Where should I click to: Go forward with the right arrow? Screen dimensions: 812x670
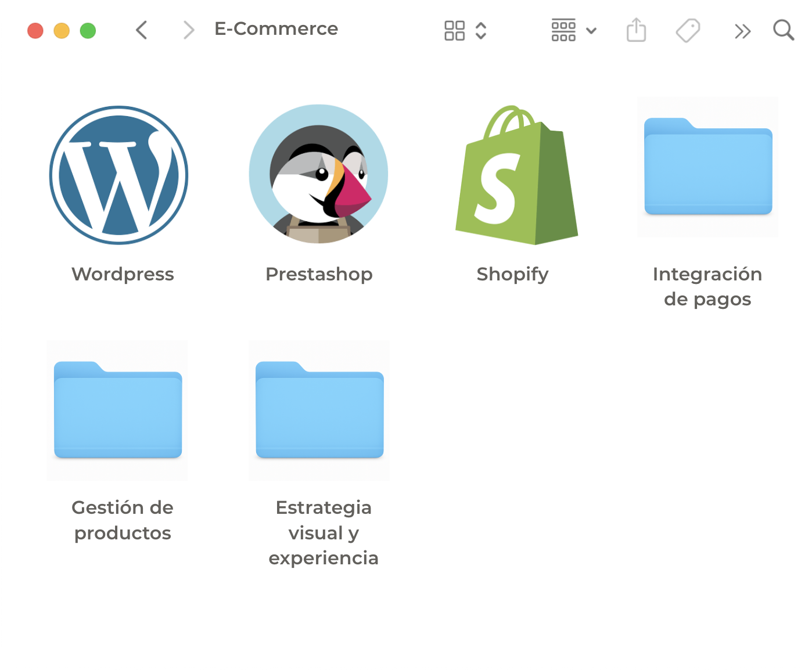188,30
